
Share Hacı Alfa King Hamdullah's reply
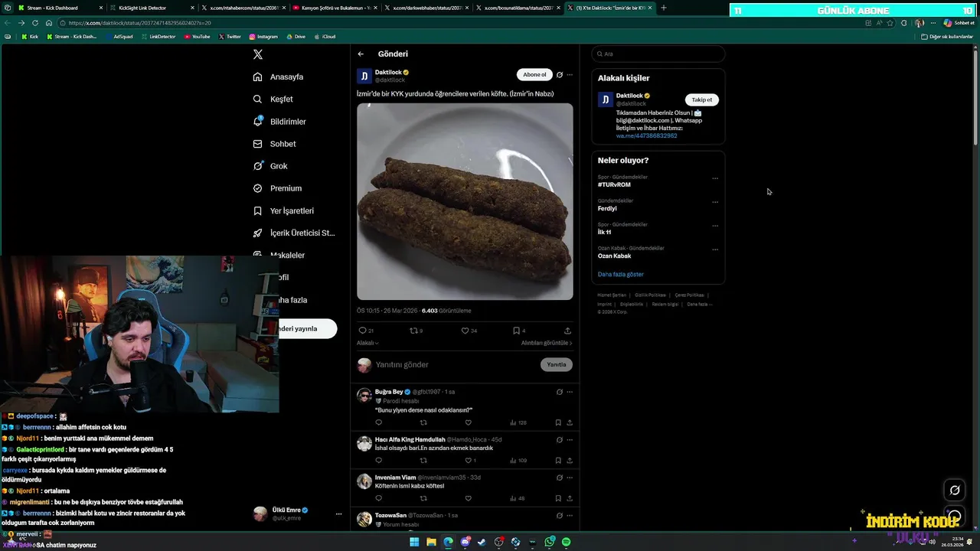click(570, 461)
